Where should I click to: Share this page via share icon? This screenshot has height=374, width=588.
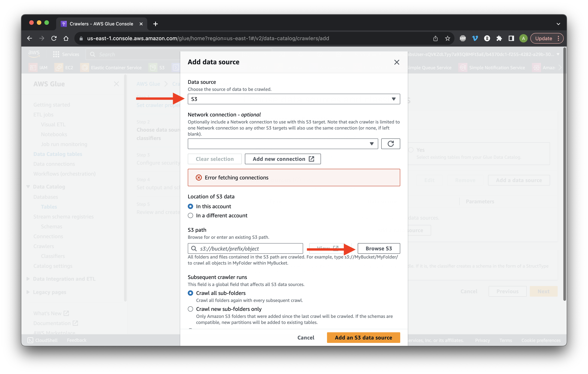coord(435,38)
